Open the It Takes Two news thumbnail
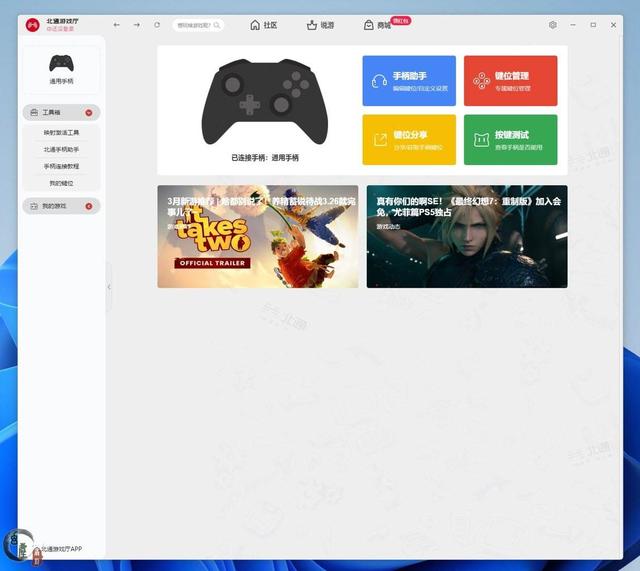The image size is (640, 571). [258, 237]
